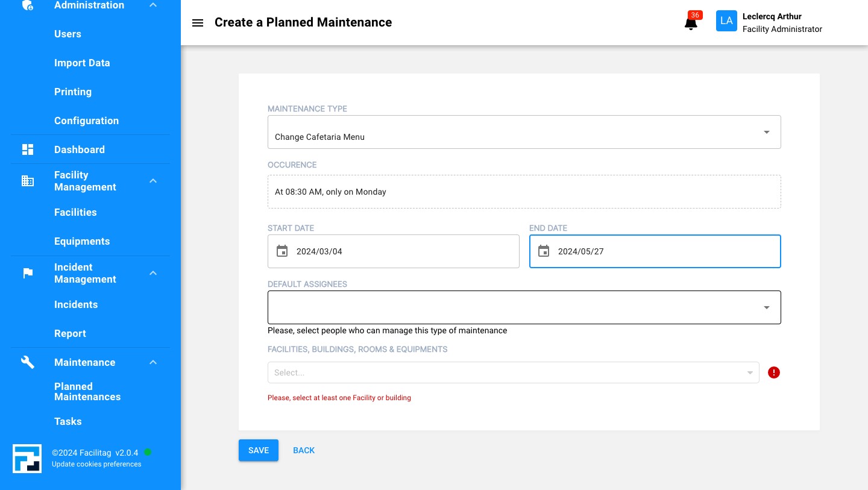The image size is (868, 490).
Task: Click the red error warning icon
Action: [x=774, y=372]
